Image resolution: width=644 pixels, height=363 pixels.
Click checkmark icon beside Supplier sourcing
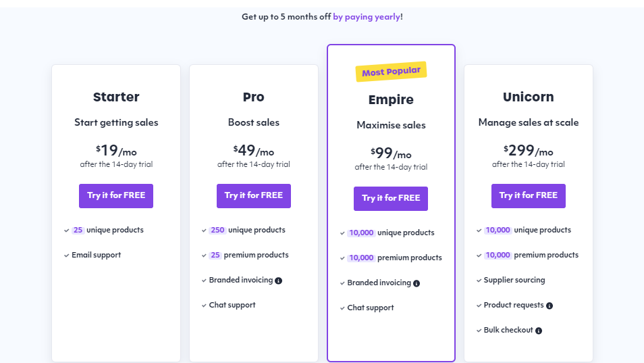click(479, 281)
